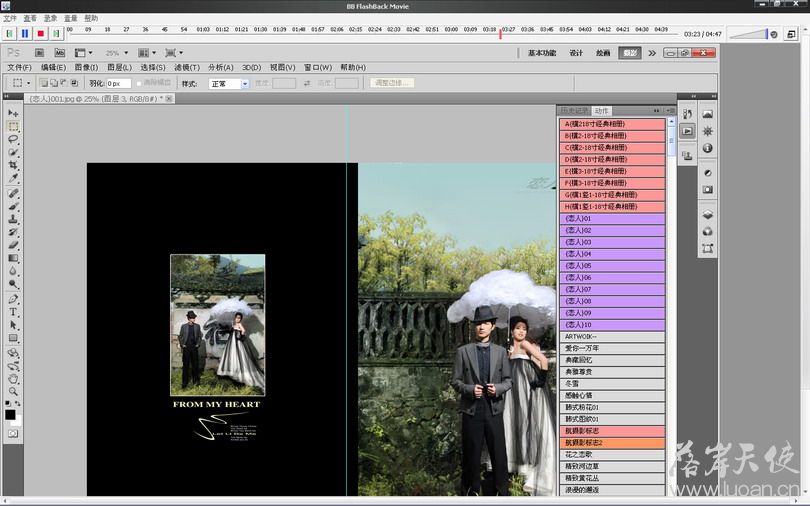
Task: Open the Info panel icon
Action: pyautogui.click(x=708, y=148)
